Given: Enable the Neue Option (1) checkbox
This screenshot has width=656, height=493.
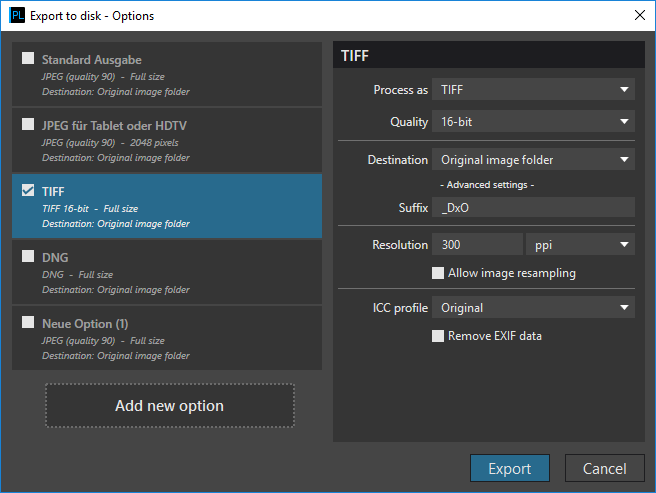Looking at the screenshot, I should tap(28, 322).
